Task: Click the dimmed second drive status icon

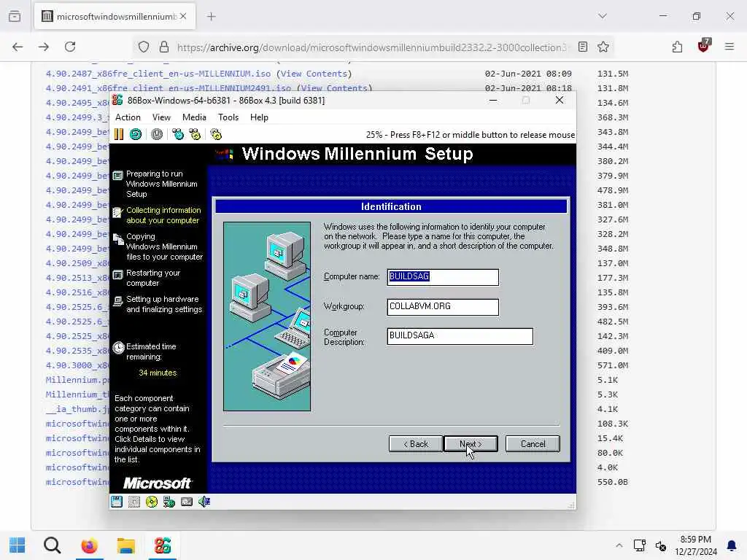Action: tap(134, 502)
